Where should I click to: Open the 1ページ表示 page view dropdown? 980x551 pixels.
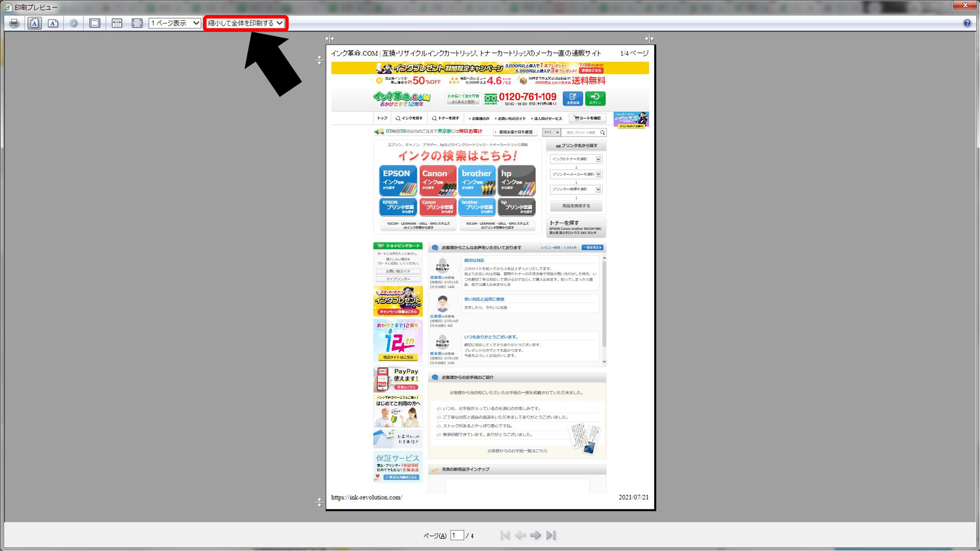[x=175, y=23]
